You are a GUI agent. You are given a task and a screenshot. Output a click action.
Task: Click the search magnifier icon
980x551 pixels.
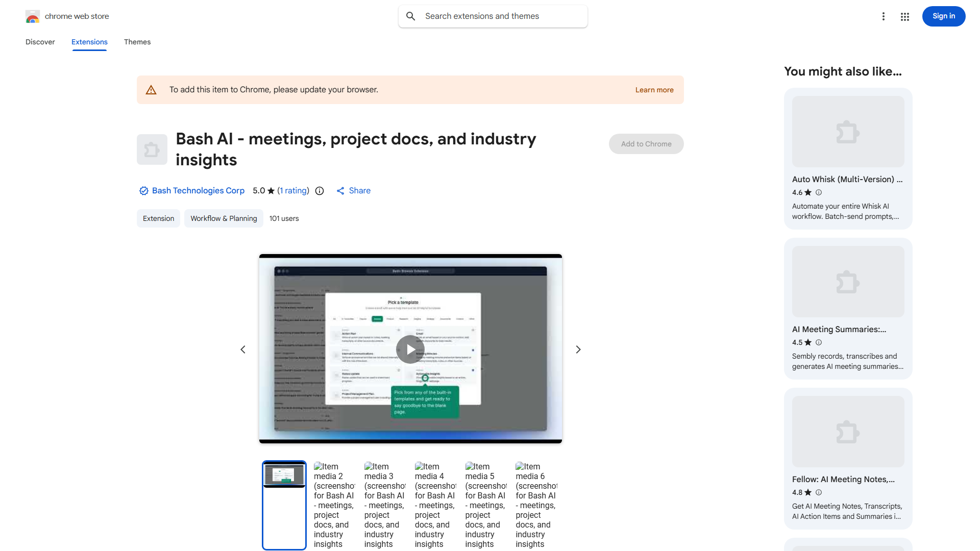[x=411, y=16]
